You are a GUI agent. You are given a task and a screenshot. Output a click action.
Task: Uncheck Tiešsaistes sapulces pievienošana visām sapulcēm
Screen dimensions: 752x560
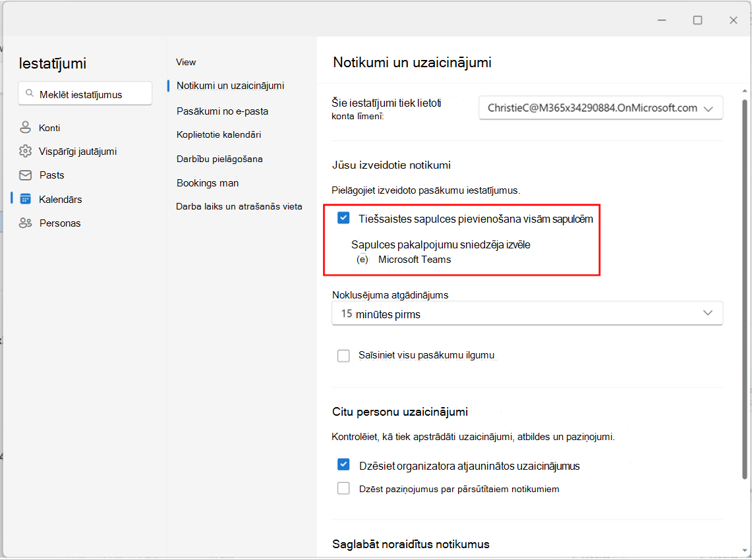[343, 218]
